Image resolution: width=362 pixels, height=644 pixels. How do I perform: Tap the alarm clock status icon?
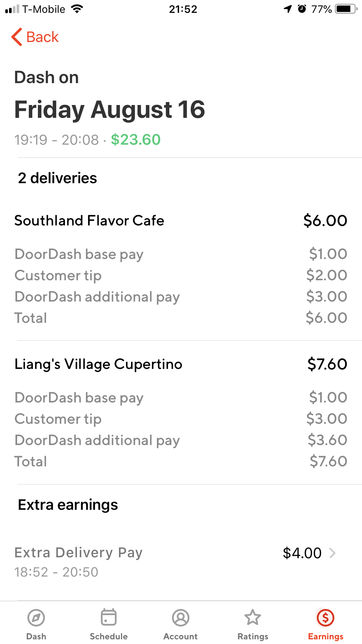pos(302,9)
